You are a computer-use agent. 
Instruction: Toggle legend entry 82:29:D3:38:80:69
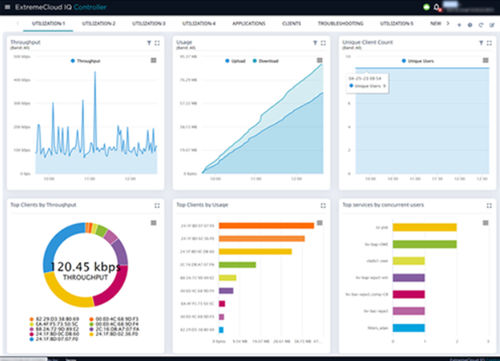[54, 319]
